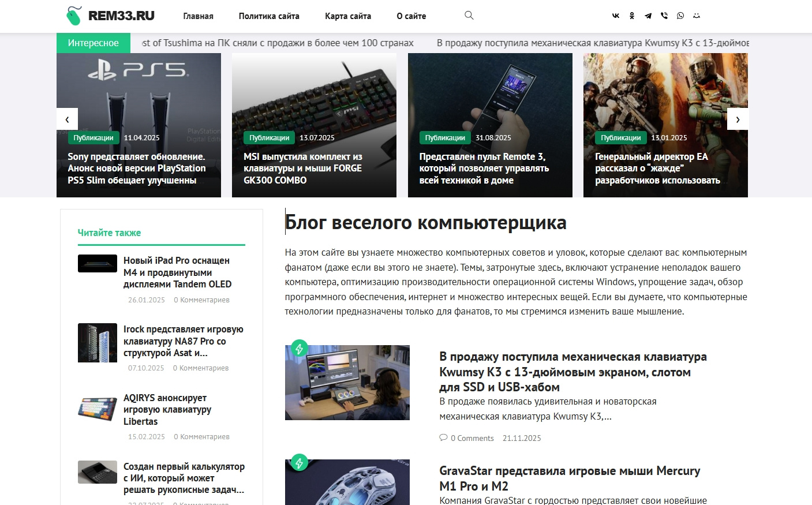Viewport: 812px width, 505px height.
Task: Click the Viber phone icon
Action: click(x=664, y=16)
